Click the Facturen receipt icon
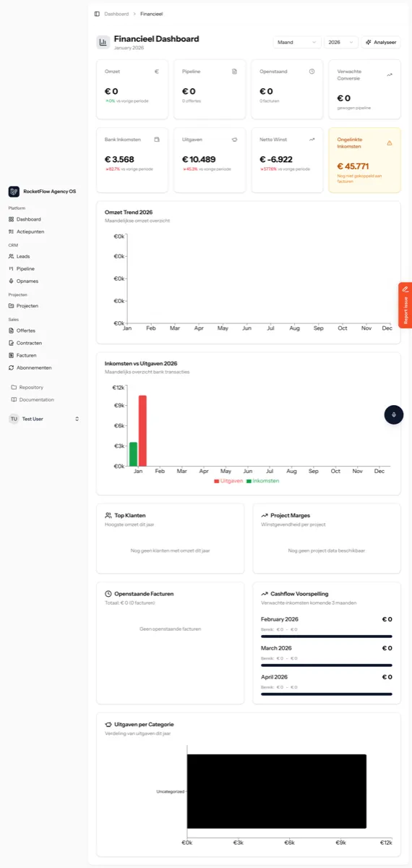This screenshot has width=412, height=868. (11, 355)
